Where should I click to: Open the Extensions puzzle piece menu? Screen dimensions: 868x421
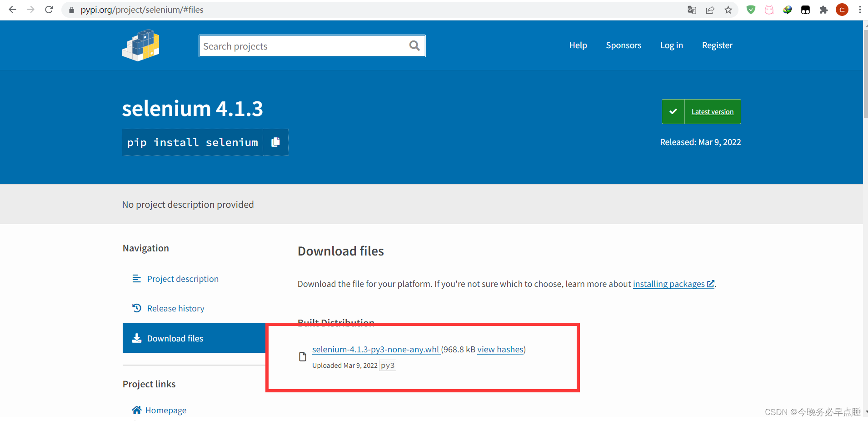tap(823, 10)
